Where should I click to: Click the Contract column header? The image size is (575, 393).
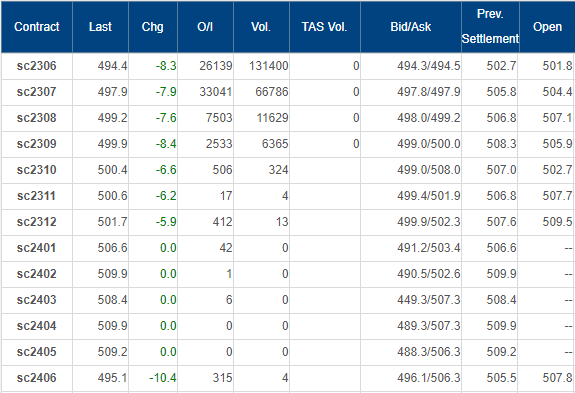point(37,27)
